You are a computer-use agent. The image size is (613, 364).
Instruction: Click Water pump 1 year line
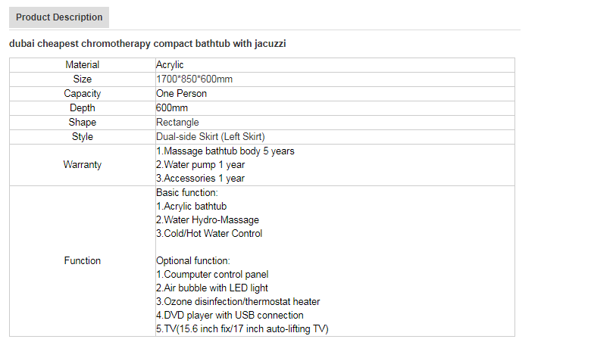(200, 165)
